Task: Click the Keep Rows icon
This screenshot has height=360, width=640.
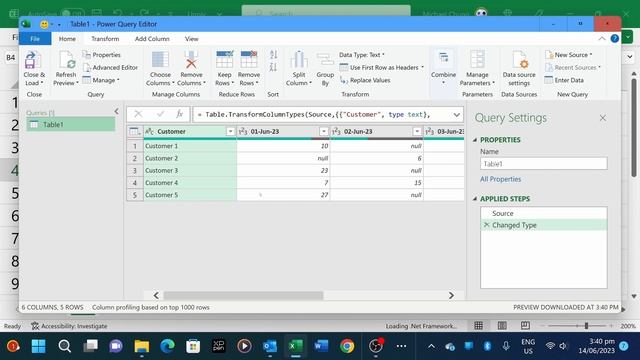Action: tap(224, 60)
